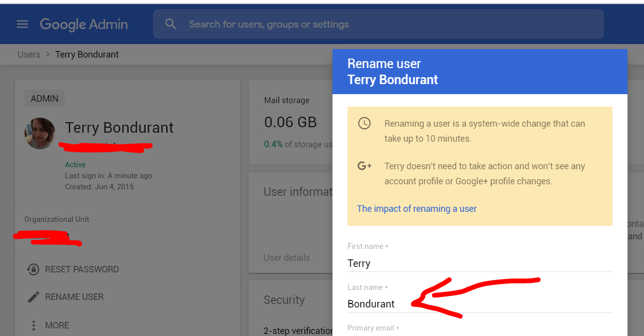Click Terry Bondurant breadcrumb text
The height and width of the screenshot is (336, 644).
coord(87,55)
